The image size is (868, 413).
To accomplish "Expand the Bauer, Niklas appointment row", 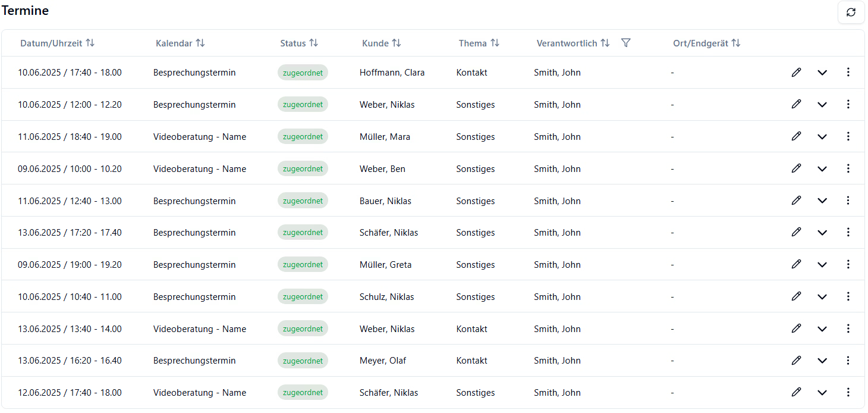I will pyautogui.click(x=822, y=201).
